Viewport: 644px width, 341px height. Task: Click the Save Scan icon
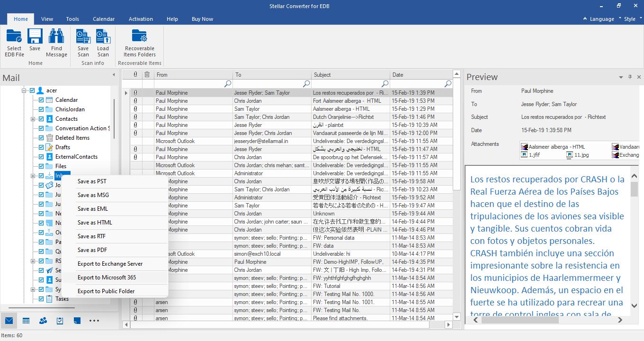83,36
